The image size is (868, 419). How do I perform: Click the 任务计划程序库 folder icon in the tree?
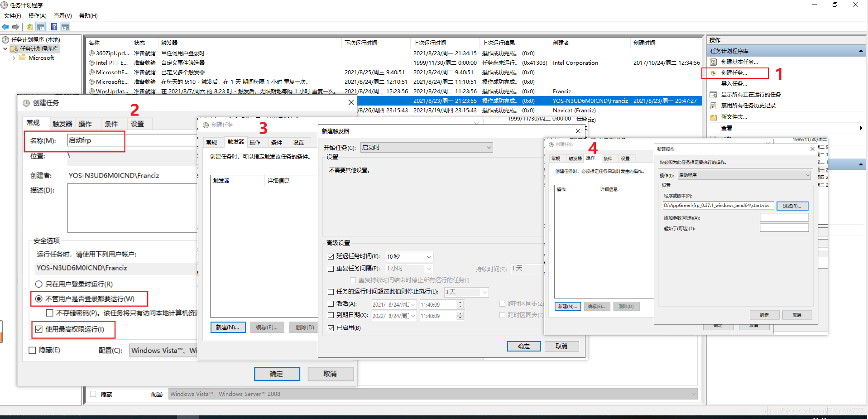(14, 49)
